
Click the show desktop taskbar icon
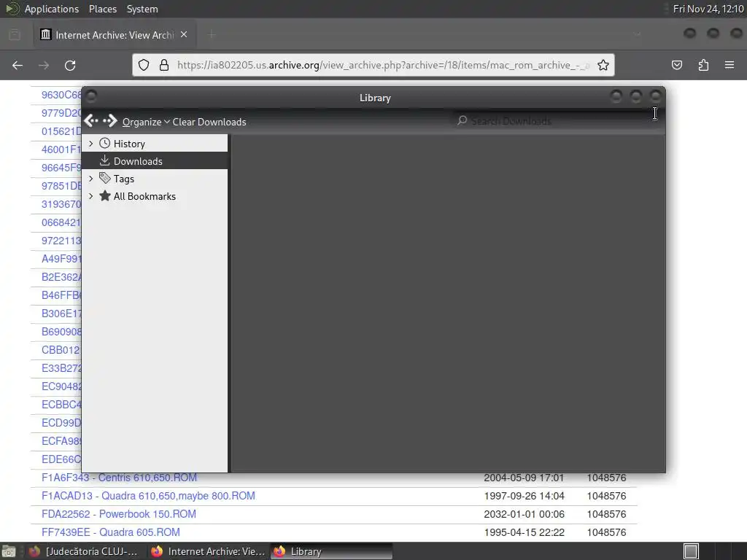click(x=9, y=551)
